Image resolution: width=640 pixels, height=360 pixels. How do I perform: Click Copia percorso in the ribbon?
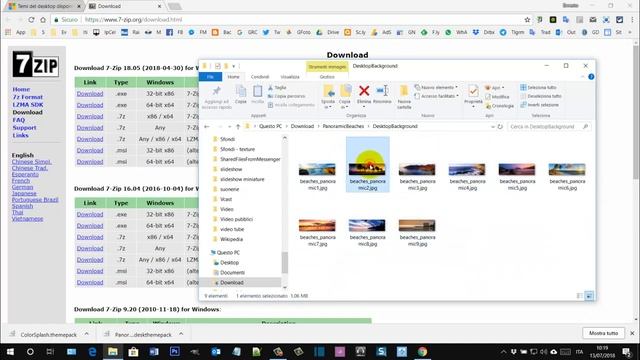[x=287, y=96]
